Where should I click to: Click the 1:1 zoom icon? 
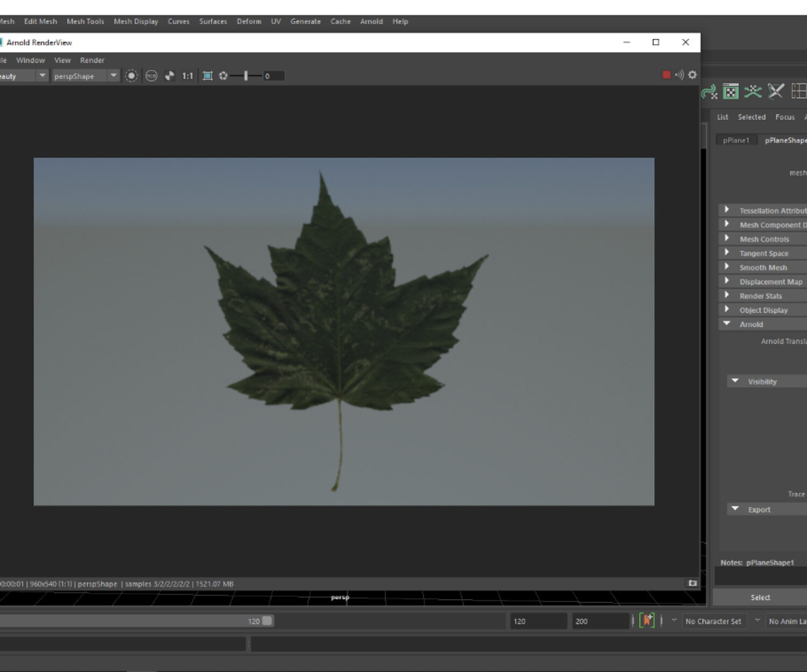pos(187,76)
